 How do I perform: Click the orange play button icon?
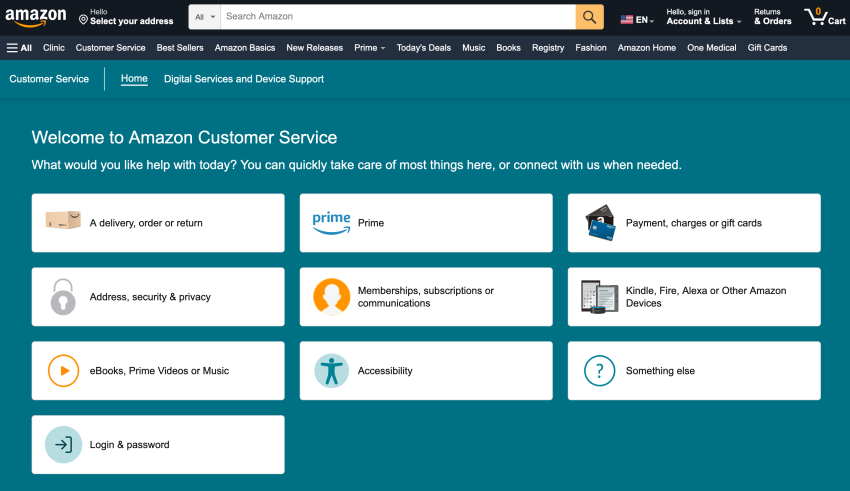coord(63,371)
